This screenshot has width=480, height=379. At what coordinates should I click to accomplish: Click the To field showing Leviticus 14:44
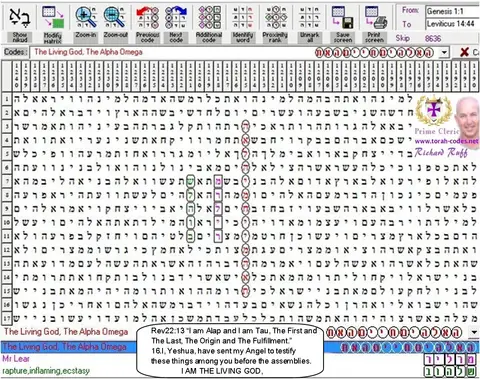point(453,24)
